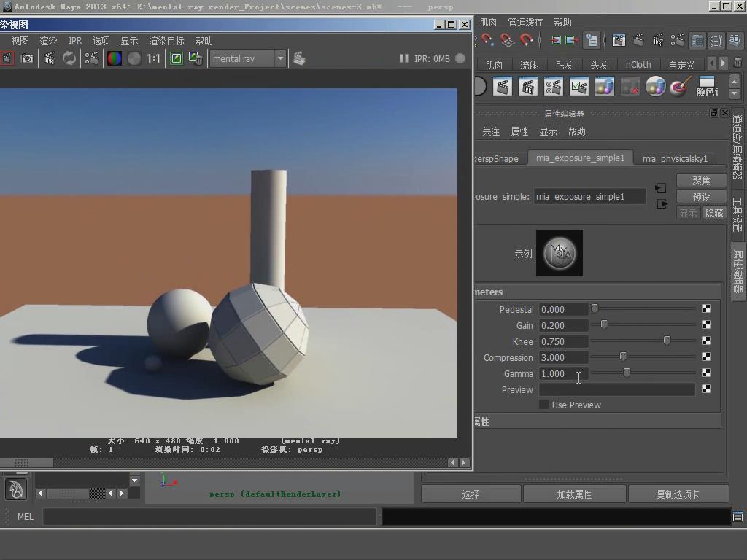Click the 预设 button
Viewport: 747px width, 560px height.
(x=701, y=197)
